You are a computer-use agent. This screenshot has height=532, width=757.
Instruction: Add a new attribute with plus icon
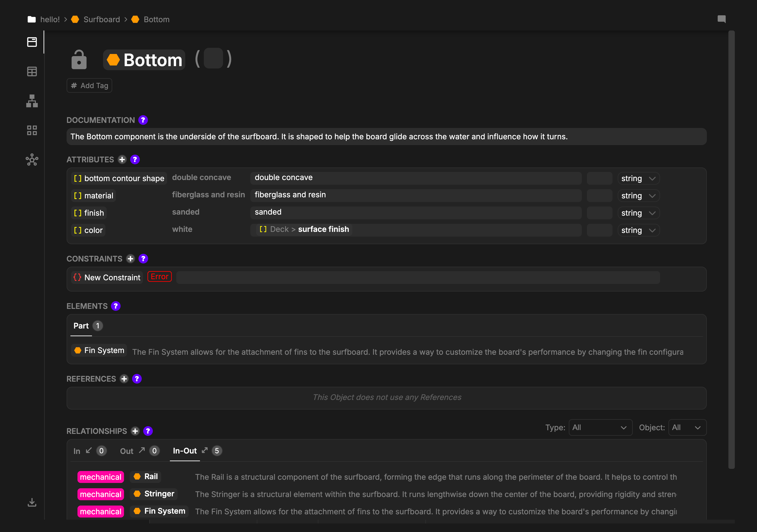tap(122, 160)
